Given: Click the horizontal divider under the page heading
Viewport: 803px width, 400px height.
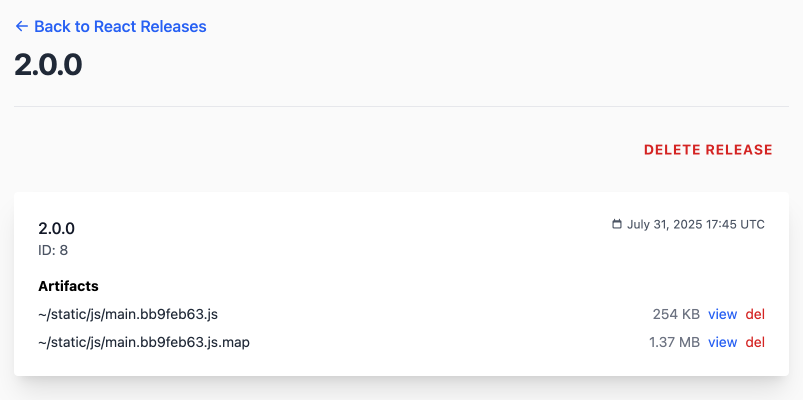Looking at the screenshot, I should 402,107.
